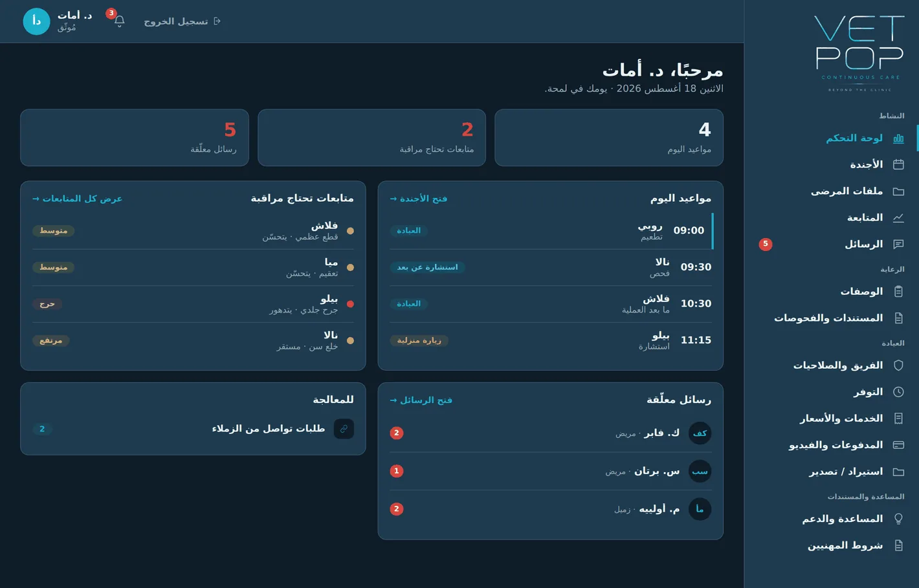Open message from م. اولييه

[x=551, y=509]
